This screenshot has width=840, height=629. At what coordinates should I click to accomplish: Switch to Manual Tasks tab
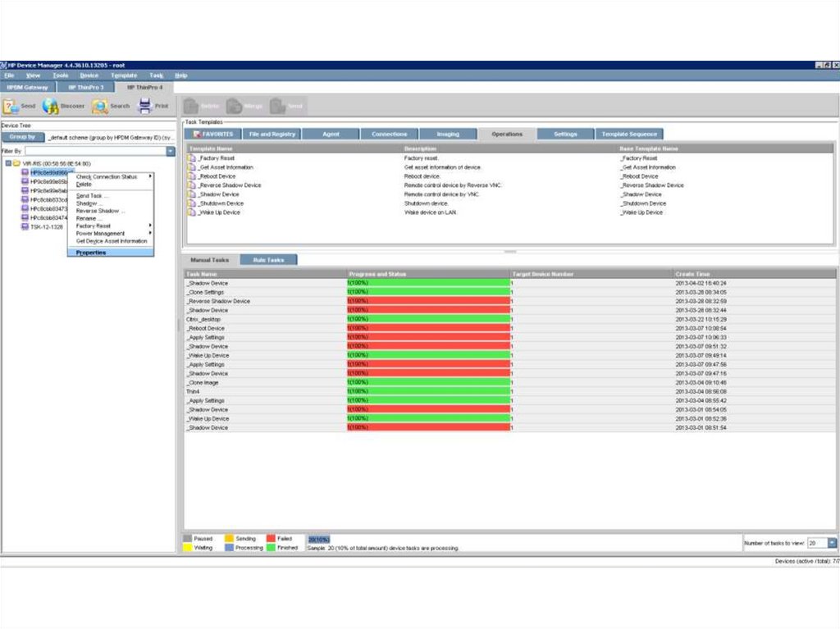209,260
